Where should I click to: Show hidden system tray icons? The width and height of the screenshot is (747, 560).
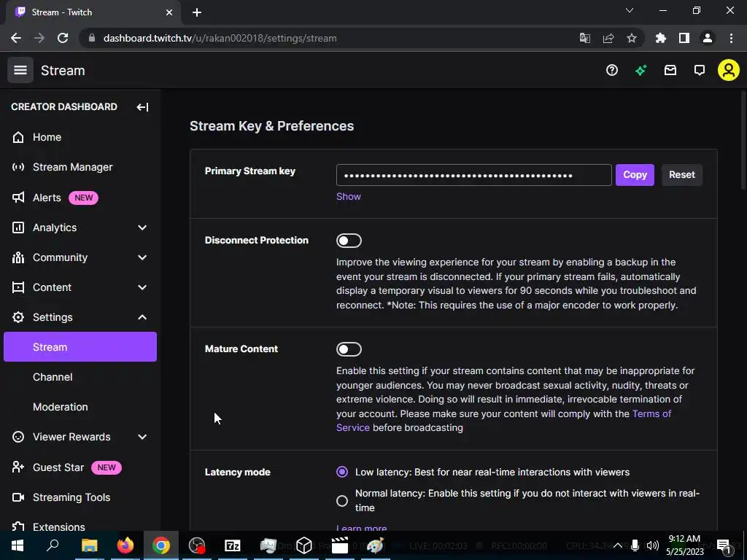coord(618,545)
